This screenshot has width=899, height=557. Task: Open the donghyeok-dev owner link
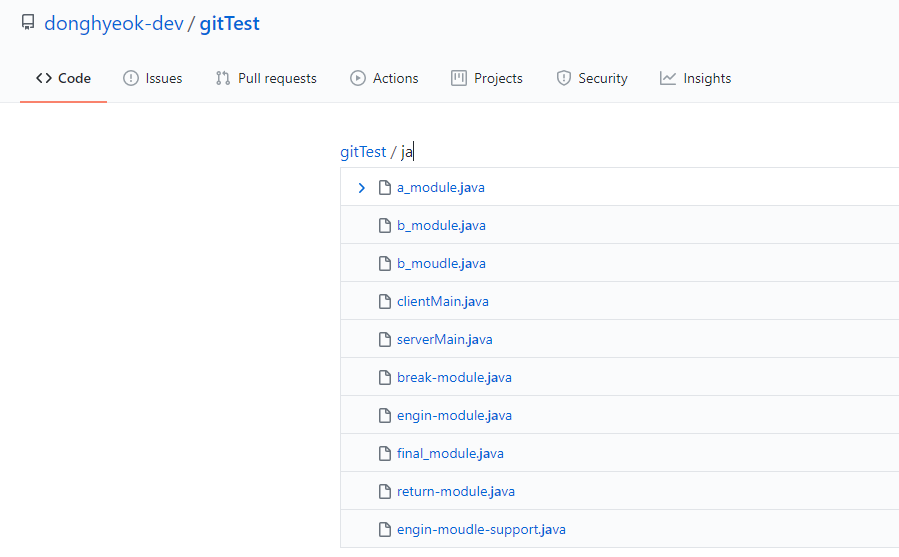[114, 24]
